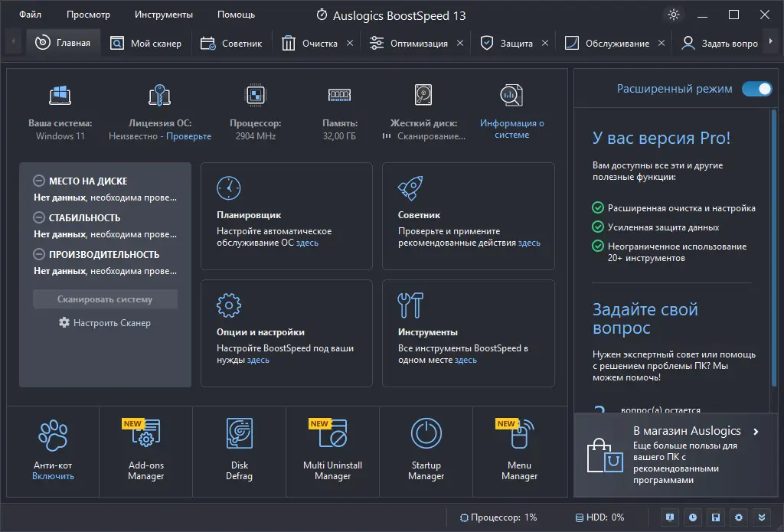Switch to the Защита tab

[507, 43]
